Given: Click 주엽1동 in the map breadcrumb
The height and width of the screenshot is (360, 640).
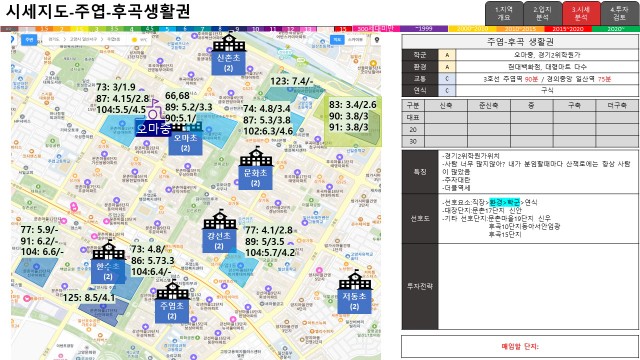Looking at the screenshot, I should coord(113,40).
